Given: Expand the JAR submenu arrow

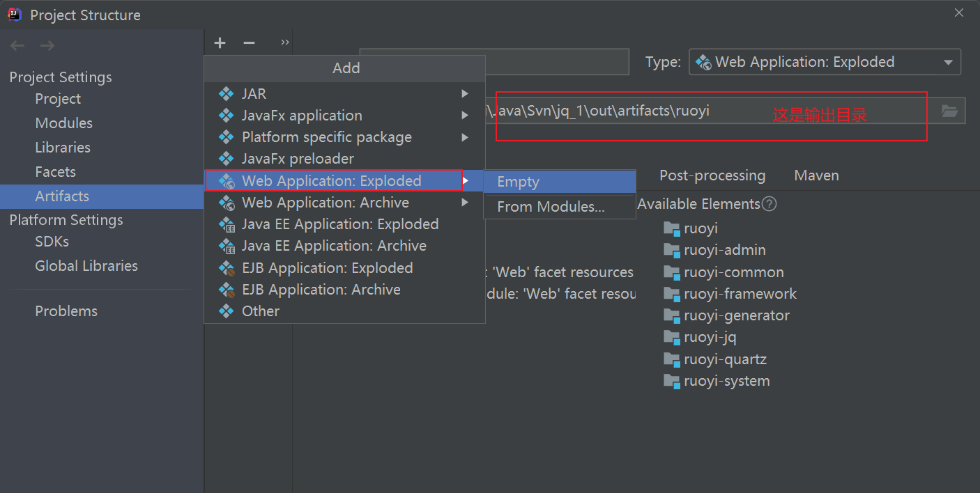Looking at the screenshot, I should tap(465, 93).
